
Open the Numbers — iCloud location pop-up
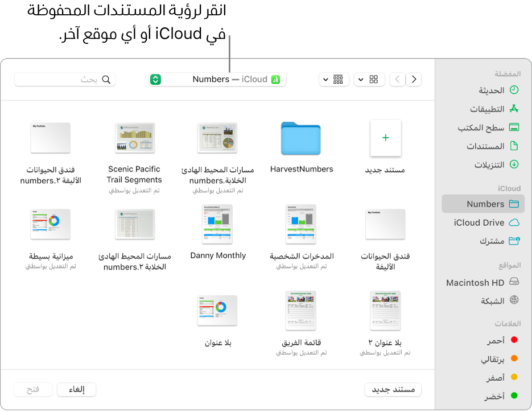[217, 80]
